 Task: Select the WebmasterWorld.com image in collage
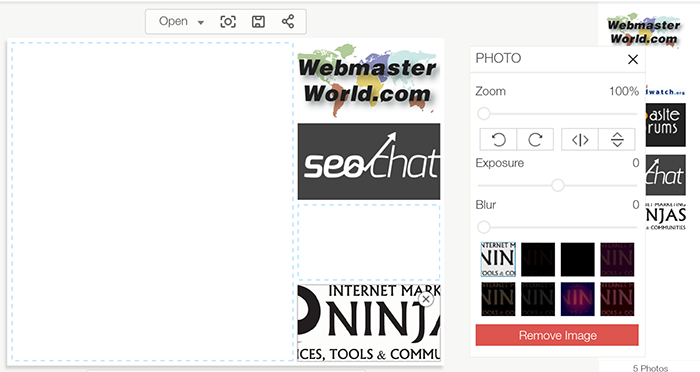tap(369, 81)
